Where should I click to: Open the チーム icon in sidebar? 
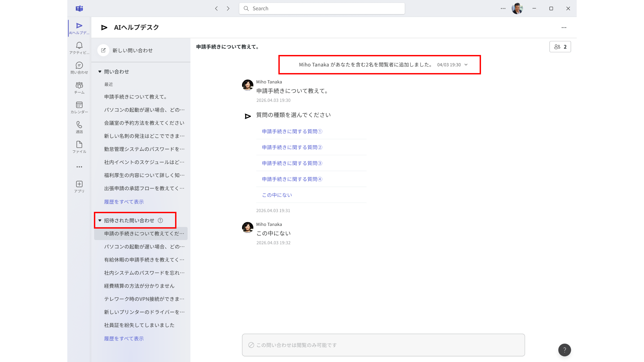pyautogui.click(x=79, y=88)
